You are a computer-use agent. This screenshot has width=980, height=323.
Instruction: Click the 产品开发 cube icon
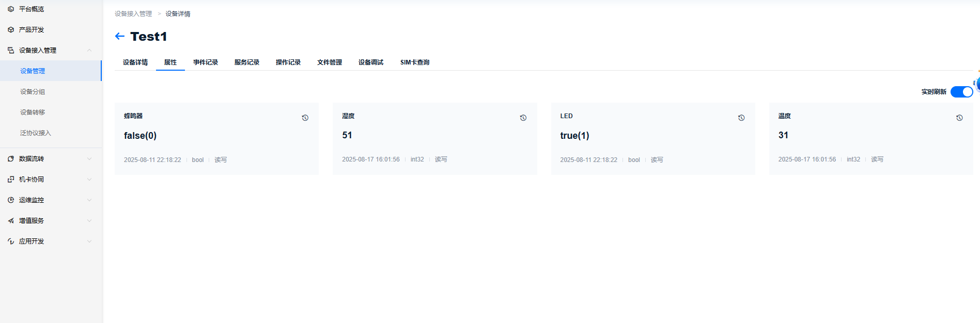tap(11, 30)
